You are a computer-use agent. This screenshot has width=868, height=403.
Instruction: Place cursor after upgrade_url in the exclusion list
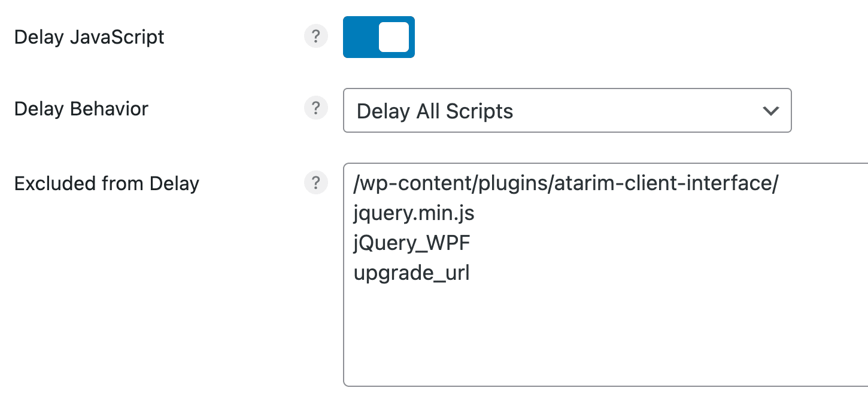click(x=472, y=273)
